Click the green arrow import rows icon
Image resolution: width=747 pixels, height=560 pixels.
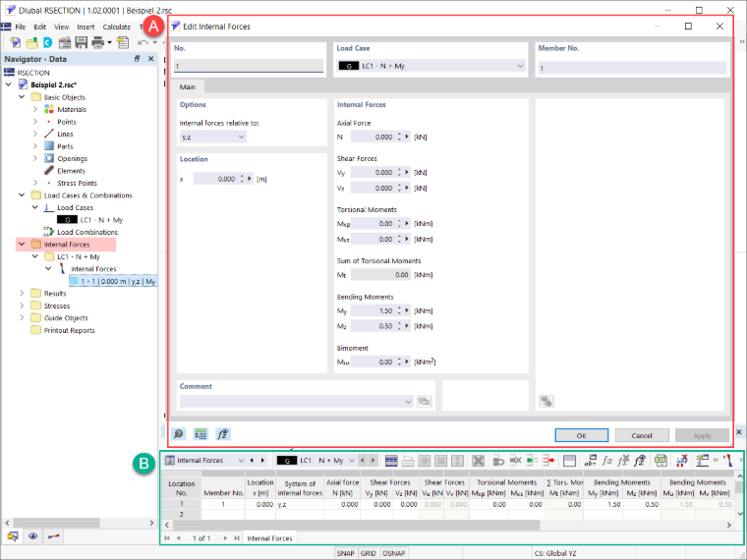532,460
